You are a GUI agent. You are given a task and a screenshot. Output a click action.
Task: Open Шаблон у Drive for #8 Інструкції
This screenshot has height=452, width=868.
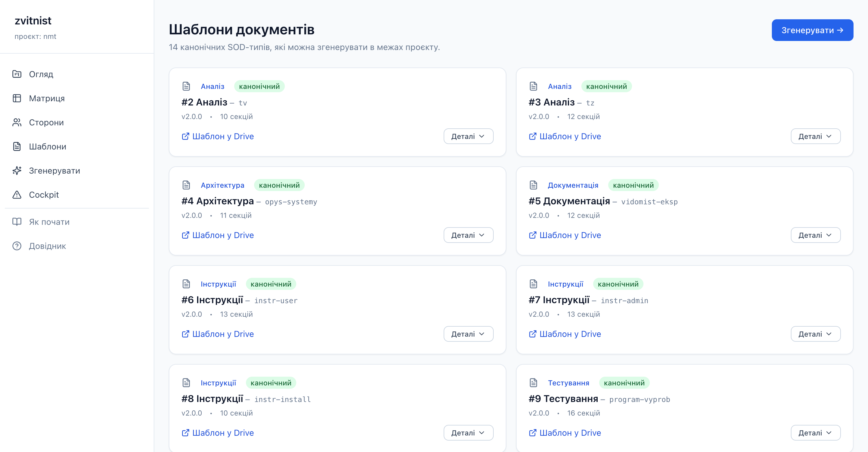[218, 433]
